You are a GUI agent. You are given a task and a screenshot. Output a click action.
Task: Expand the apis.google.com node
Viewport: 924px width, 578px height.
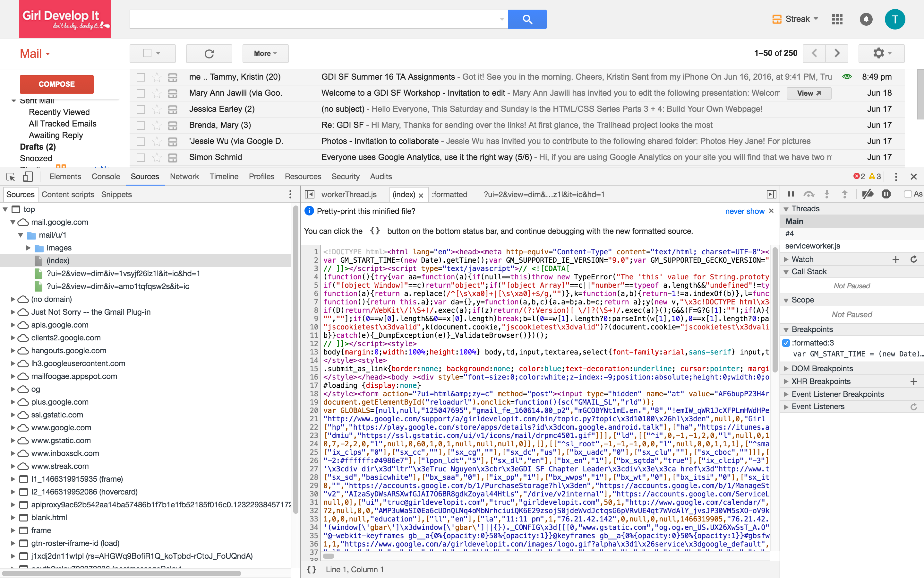pyautogui.click(x=13, y=325)
